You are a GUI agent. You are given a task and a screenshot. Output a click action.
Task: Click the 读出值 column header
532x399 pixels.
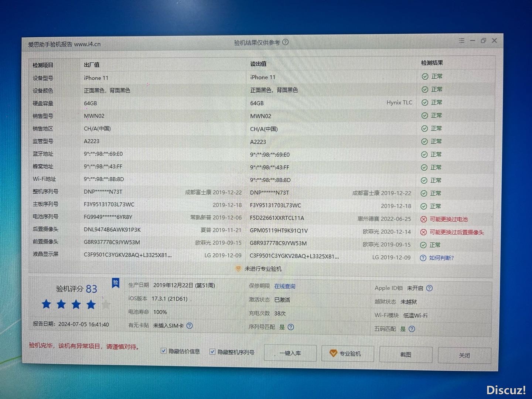[258, 64]
